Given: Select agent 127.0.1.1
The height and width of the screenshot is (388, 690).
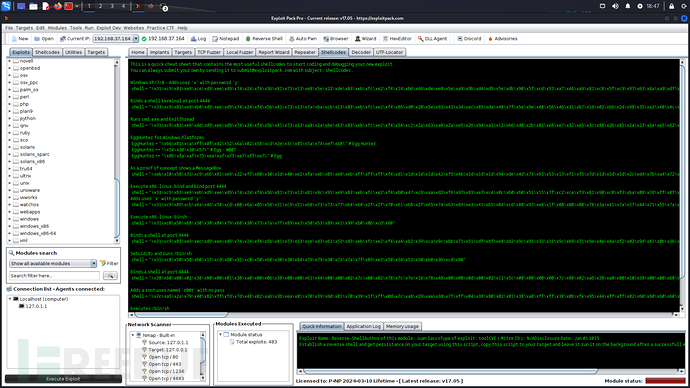Looking at the screenshot, I should tap(36, 306).
